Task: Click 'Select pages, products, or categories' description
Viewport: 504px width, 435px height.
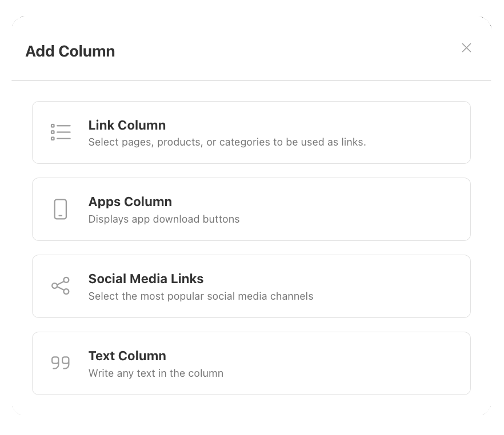Action: (227, 142)
